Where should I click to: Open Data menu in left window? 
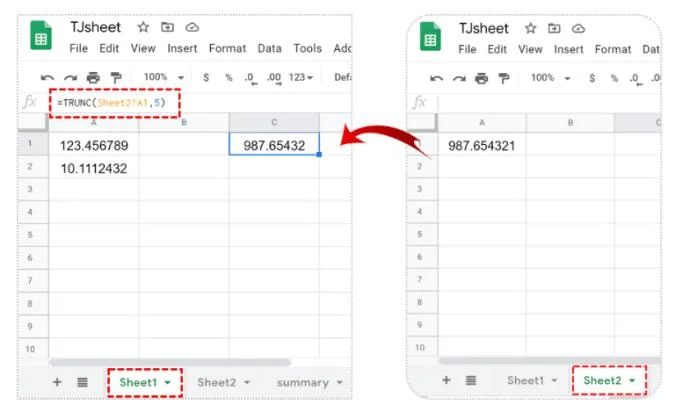[x=269, y=48]
